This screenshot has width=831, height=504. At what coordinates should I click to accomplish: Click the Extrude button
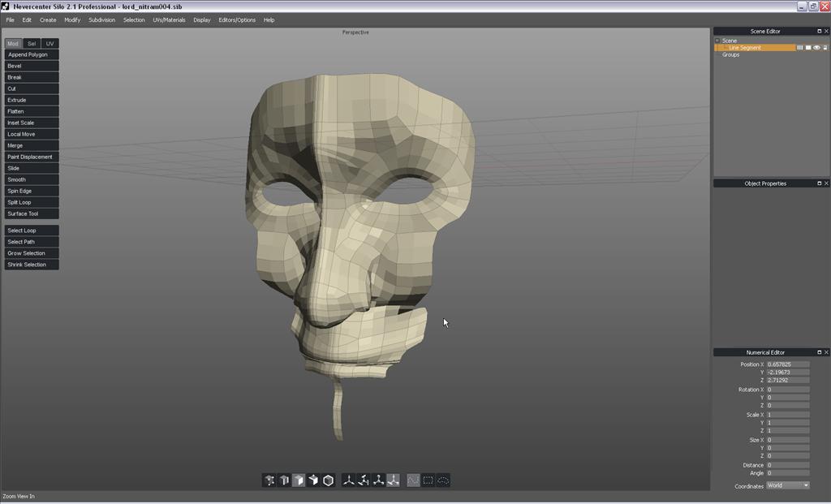coord(32,100)
